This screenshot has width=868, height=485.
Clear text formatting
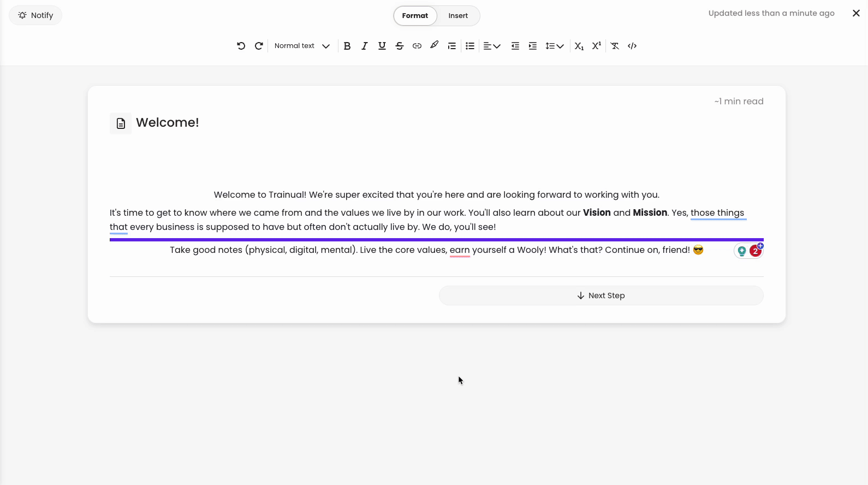[x=615, y=46]
